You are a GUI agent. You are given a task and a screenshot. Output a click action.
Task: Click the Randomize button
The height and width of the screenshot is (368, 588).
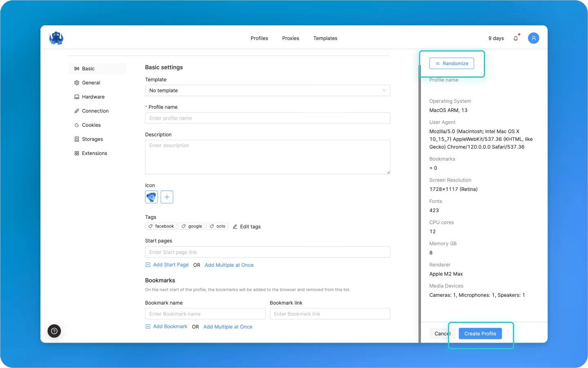coord(452,63)
